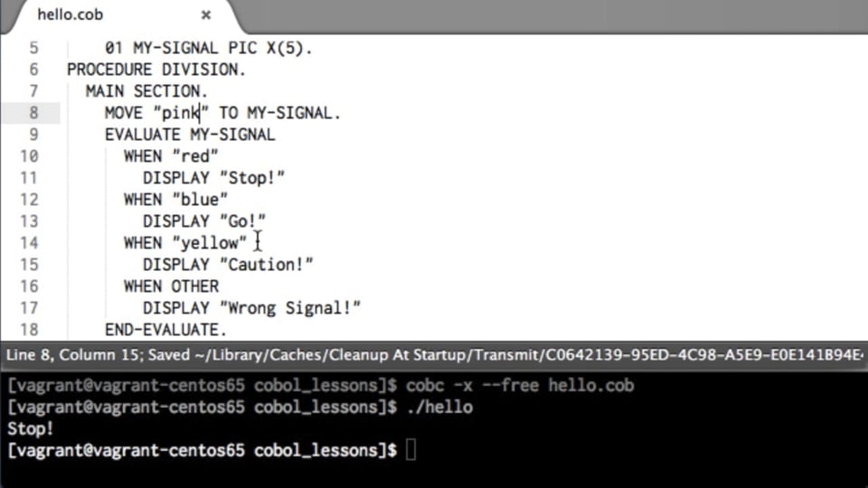Click line number 5 in the gutter
Viewport: 868px width, 488px height.
(x=33, y=48)
